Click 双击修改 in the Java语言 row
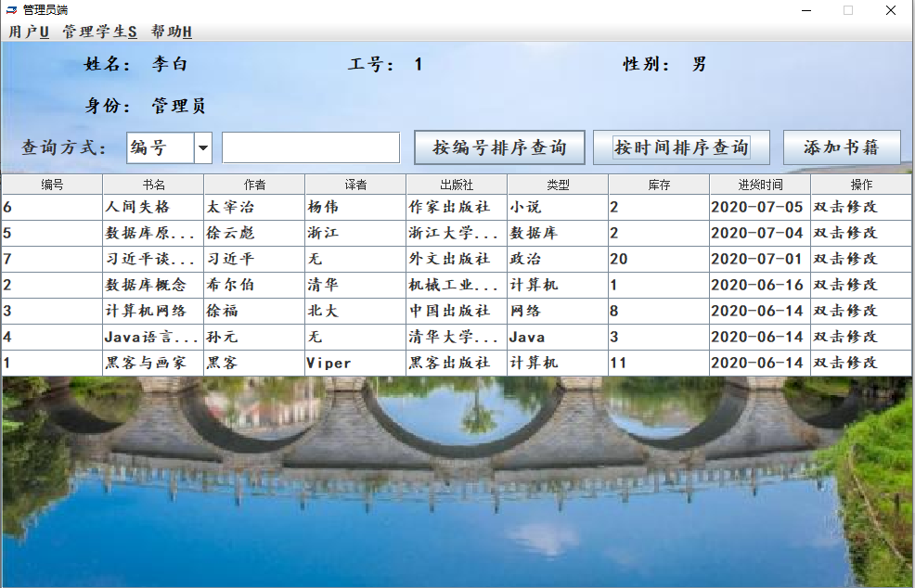This screenshot has width=915, height=588. (x=861, y=338)
